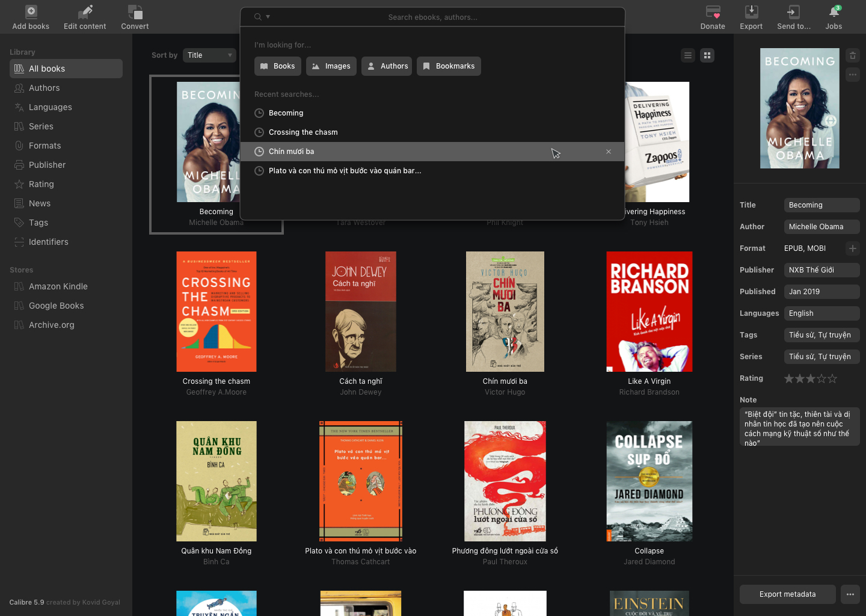Click the Add books toolbar icon
The width and height of the screenshot is (866, 616).
tap(31, 17)
